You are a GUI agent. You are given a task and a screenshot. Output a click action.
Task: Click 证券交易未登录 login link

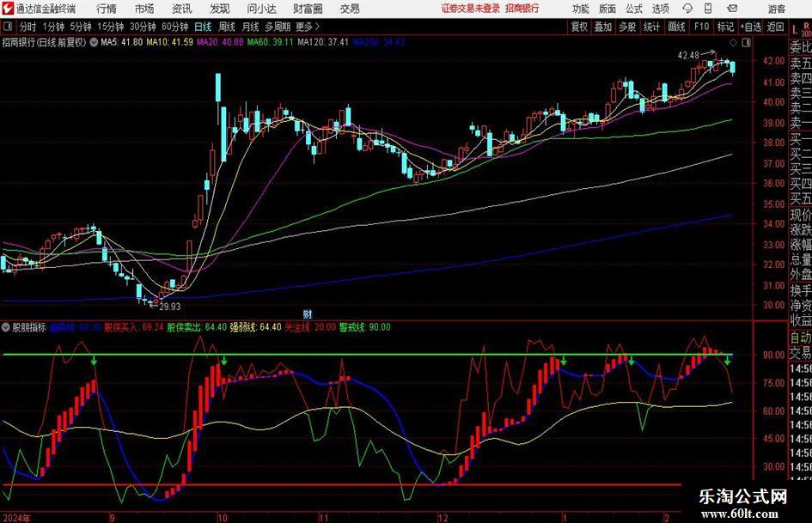click(x=471, y=9)
